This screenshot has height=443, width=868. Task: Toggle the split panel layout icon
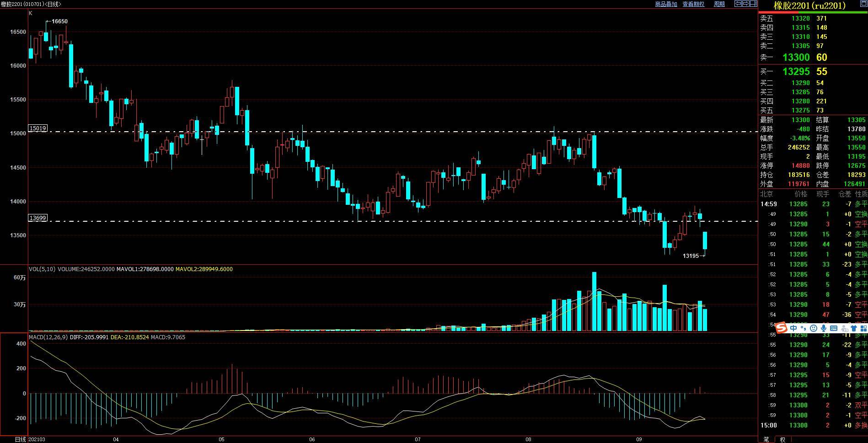754,4
